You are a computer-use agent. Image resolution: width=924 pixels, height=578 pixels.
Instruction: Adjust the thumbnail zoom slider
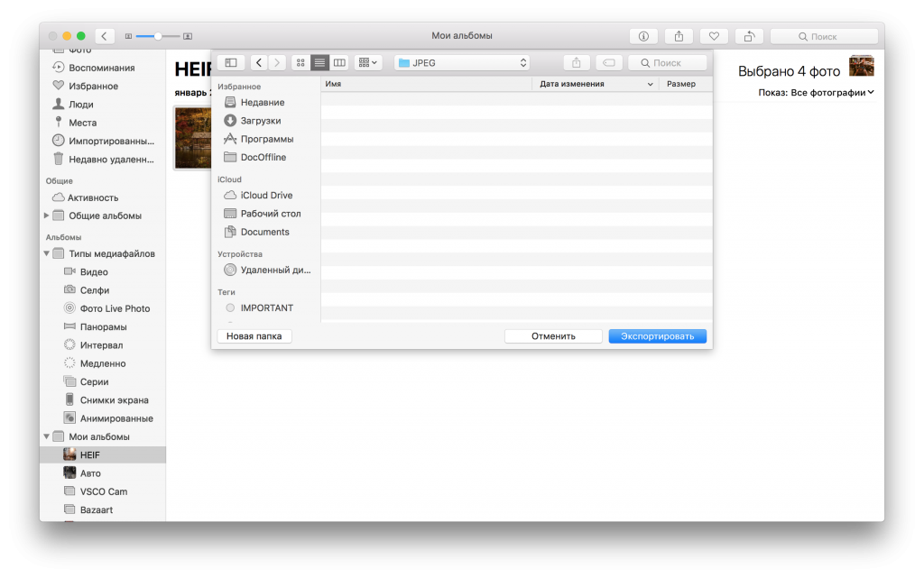[x=158, y=36]
